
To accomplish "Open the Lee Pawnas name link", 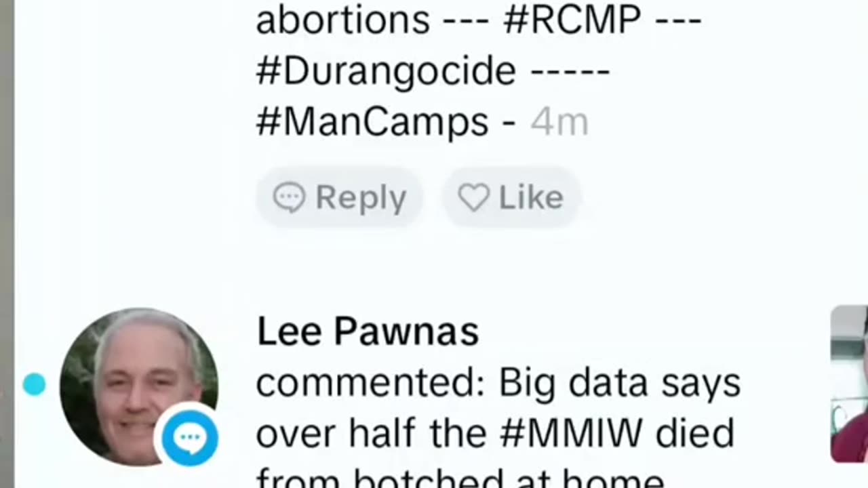I will [x=368, y=332].
